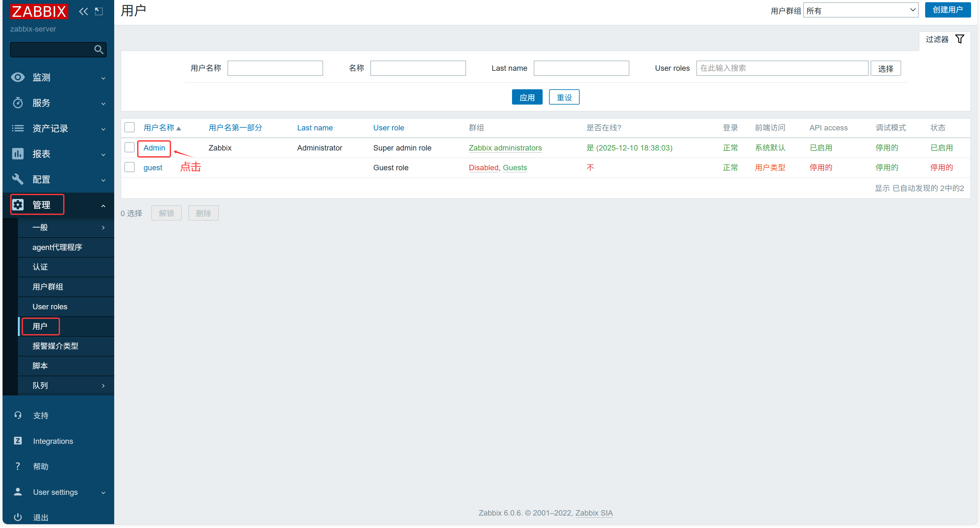980x528 pixels.
Task: Click the 创建用户 button
Action: 948,10
